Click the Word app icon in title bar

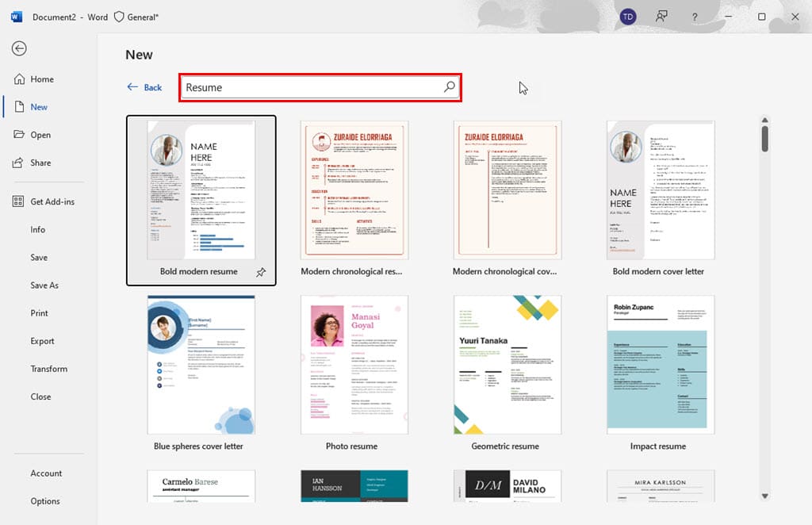[16, 17]
